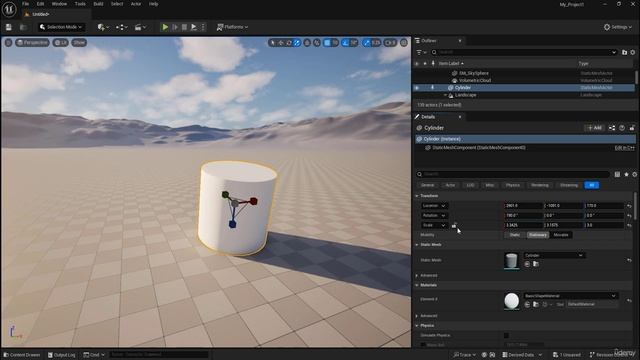Click the skip frame play button
Image resolution: width=640 pixels, height=360 pixels.
click(x=175, y=27)
